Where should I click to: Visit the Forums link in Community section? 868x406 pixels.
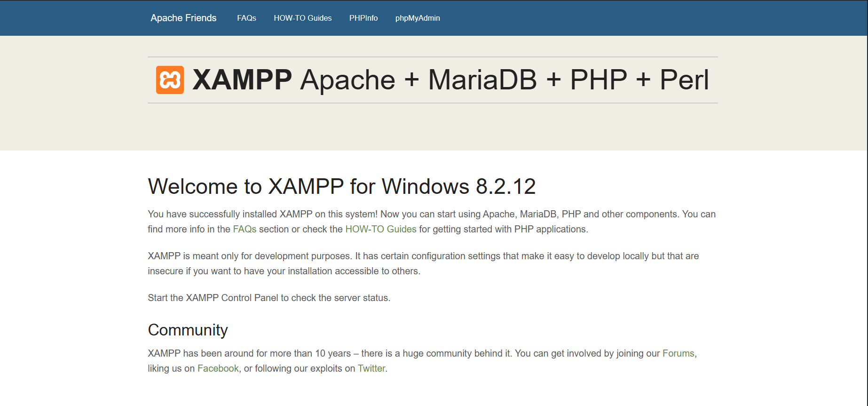pyautogui.click(x=678, y=353)
